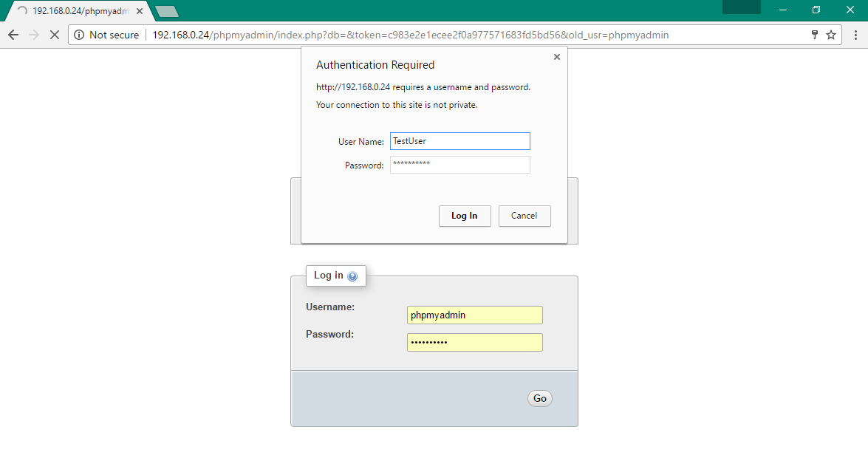The width and height of the screenshot is (868, 458).
Task: Click the TestUser name field
Action: click(x=459, y=140)
